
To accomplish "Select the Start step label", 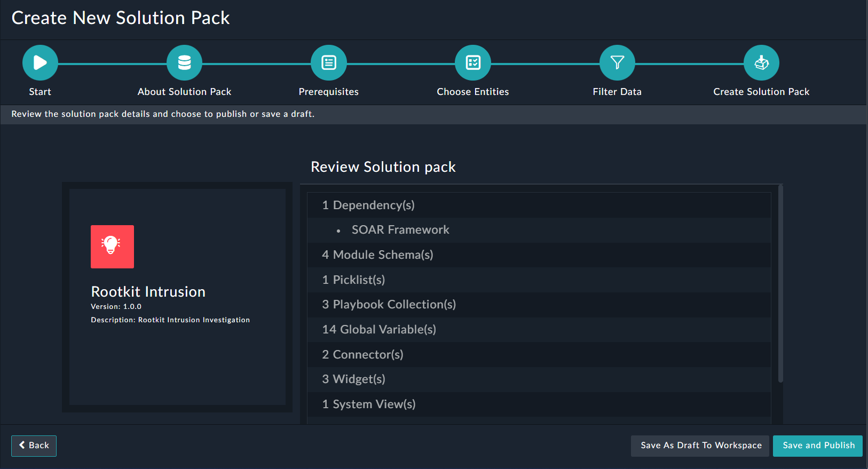I will pyautogui.click(x=40, y=92).
